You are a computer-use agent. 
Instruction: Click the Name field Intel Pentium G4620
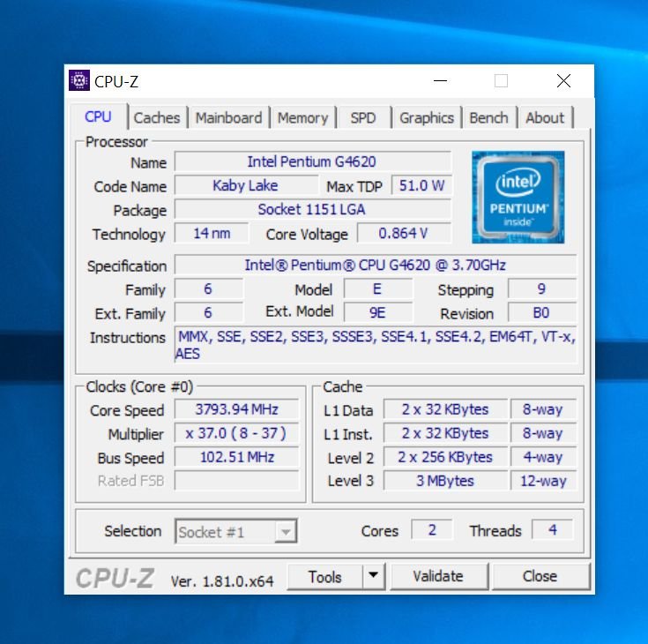(312, 161)
